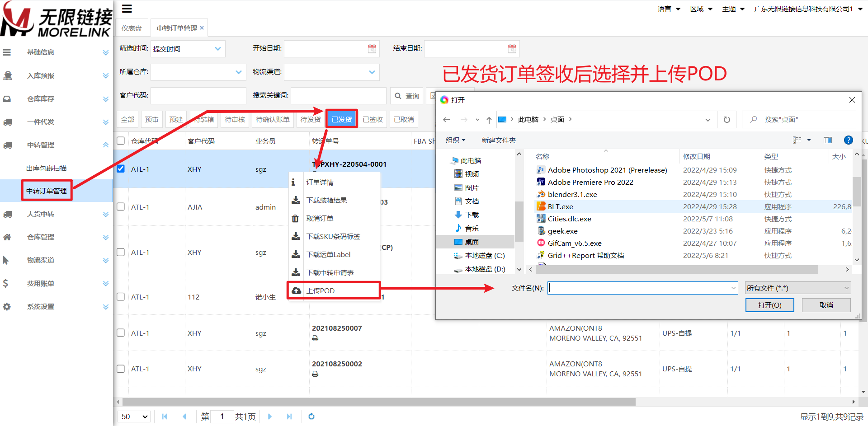Change the file view layout
The image size is (868, 426).
click(797, 140)
